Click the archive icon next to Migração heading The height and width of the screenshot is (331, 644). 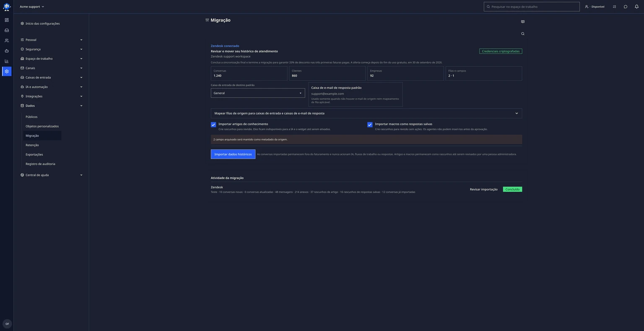point(207,20)
